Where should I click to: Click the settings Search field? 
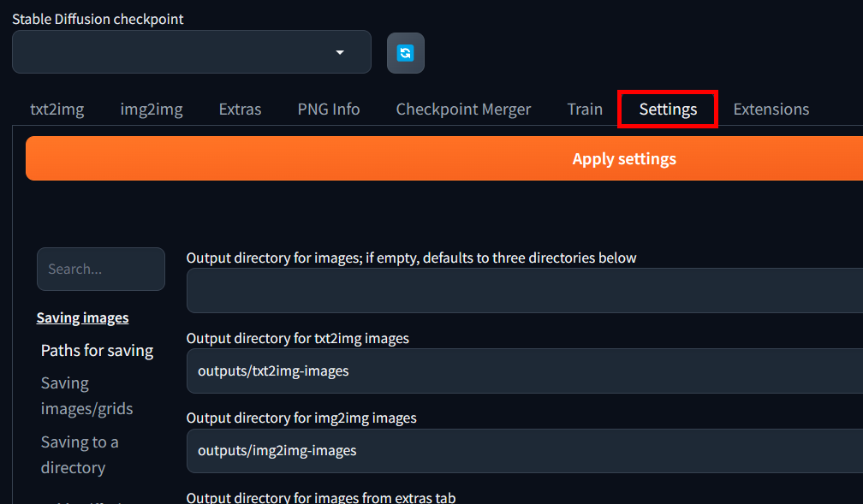click(x=101, y=269)
